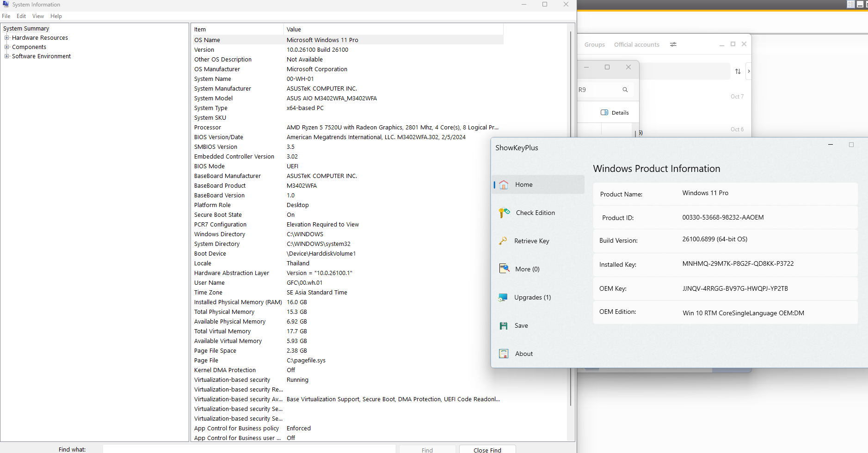The image size is (868, 453).
Task: Click the Retrieve Key icon
Action: [503, 241]
